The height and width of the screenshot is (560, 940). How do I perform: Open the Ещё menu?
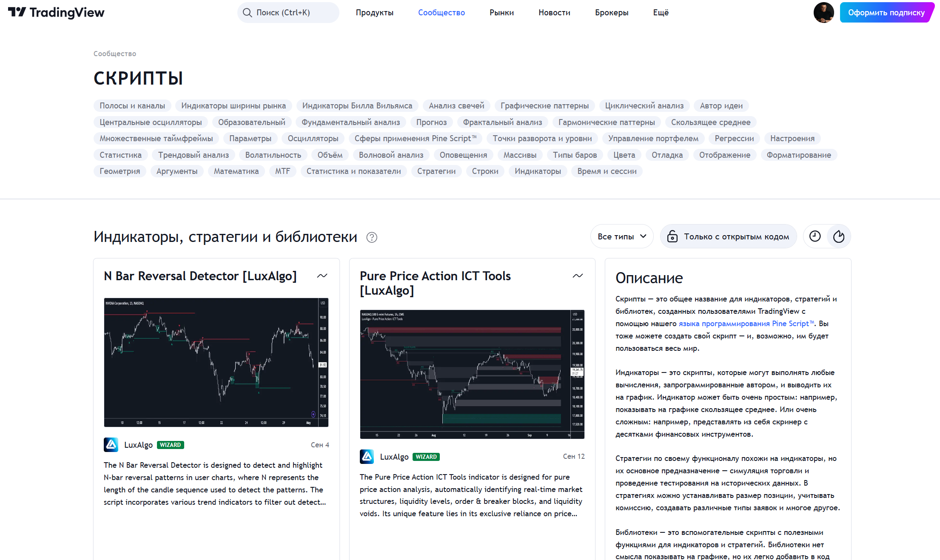(x=661, y=13)
